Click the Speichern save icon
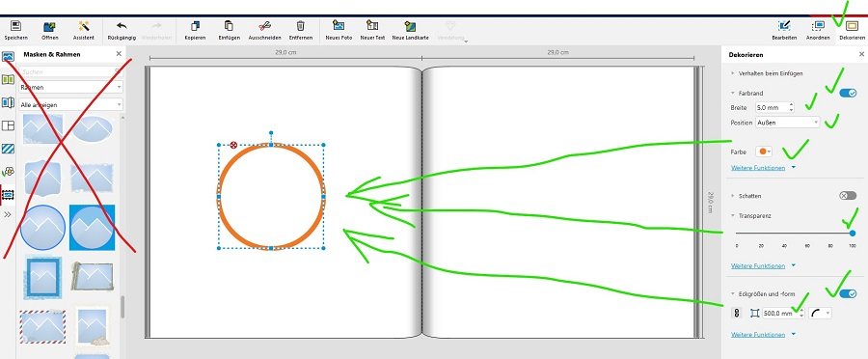Image resolution: width=868 pixels, height=359 pixels. [16, 26]
